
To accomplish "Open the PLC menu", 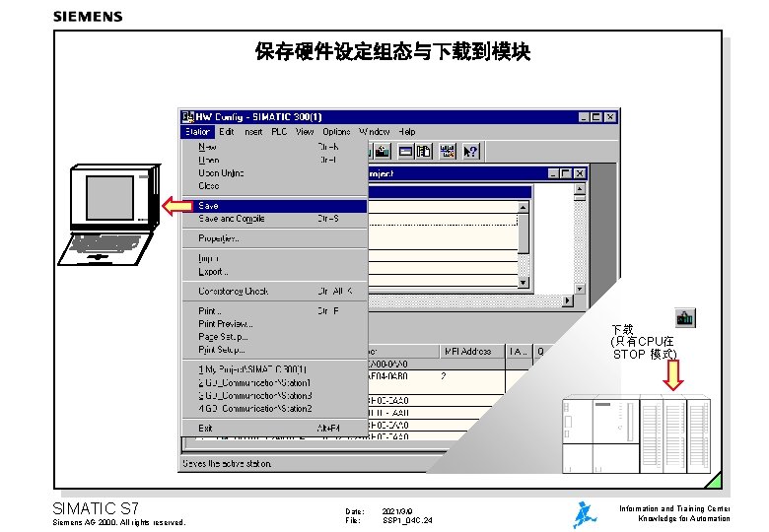I will click(x=279, y=132).
